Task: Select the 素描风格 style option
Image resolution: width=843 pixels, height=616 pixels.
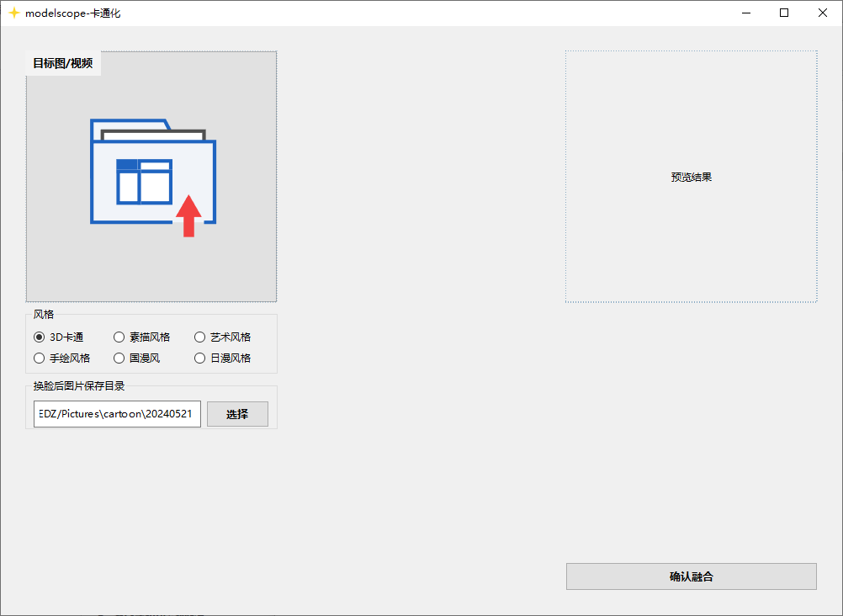Action: [142, 337]
